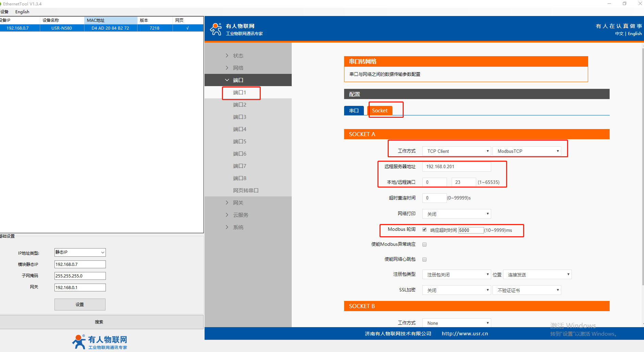Open the English menu in the menu bar
Viewport: 644px width, 352px height.
click(22, 12)
